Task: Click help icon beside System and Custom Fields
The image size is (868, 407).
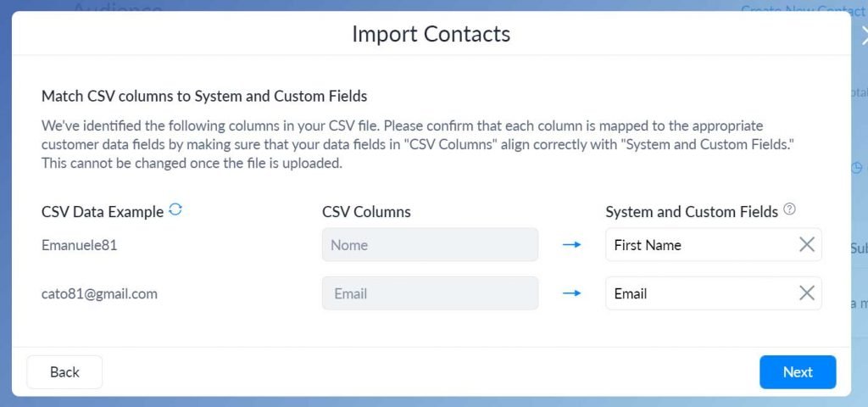Action: 789,209
